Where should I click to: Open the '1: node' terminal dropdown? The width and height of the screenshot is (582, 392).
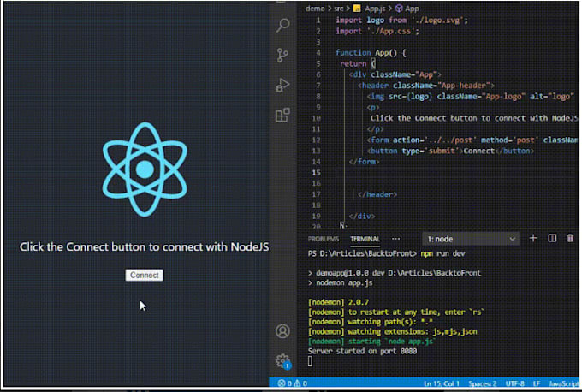click(x=471, y=239)
